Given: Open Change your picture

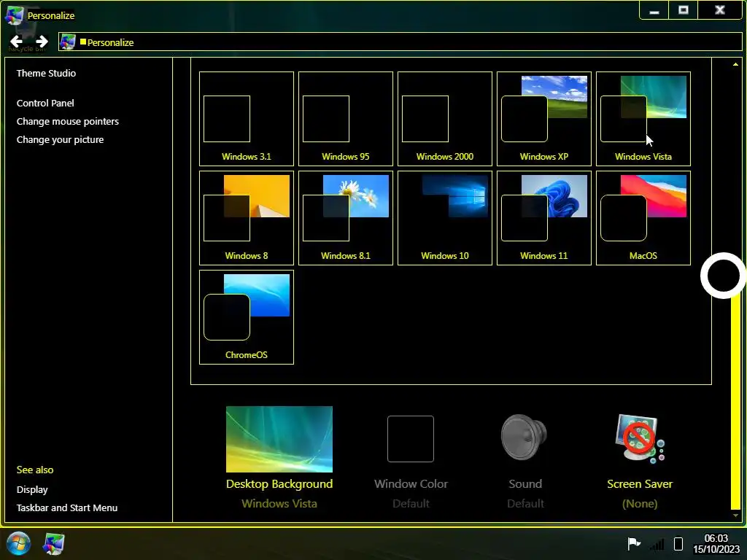Looking at the screenshot, I should coord(60,139).
